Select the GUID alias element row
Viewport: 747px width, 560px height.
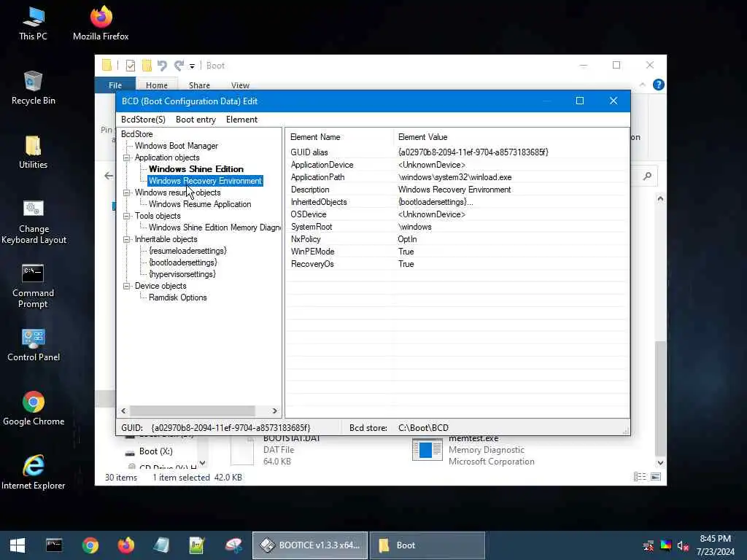(x=457, y=152)
